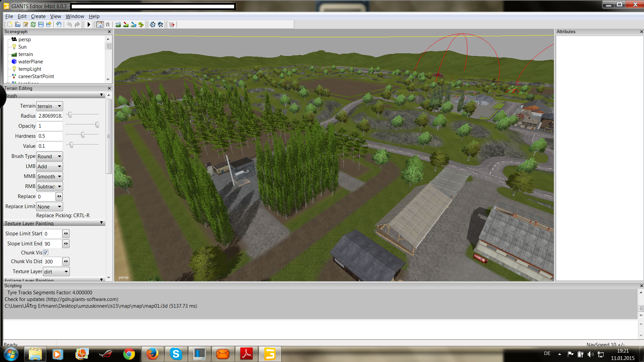Open the Help menu
The height and width of the screenshot is (362, 644).
(94, 16)
